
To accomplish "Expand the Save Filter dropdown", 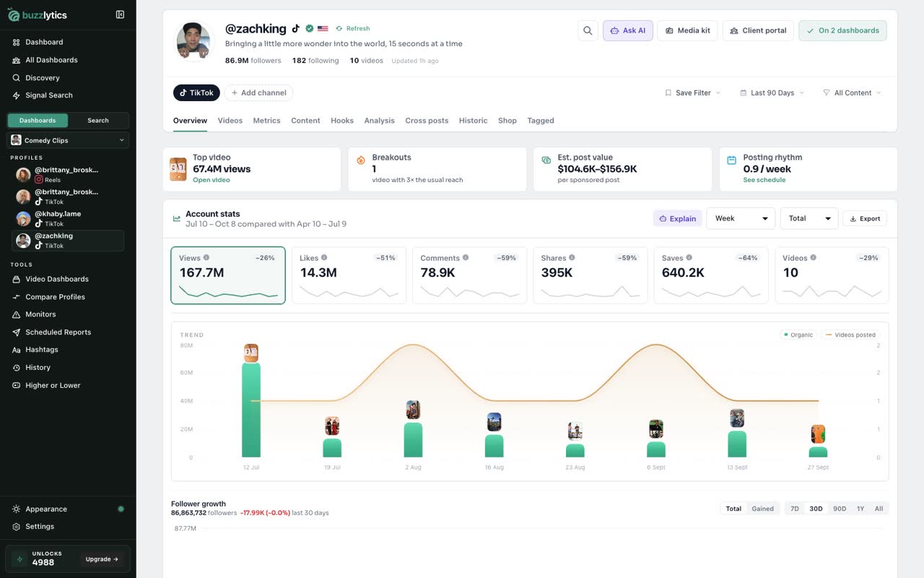I will coord(693,92).
